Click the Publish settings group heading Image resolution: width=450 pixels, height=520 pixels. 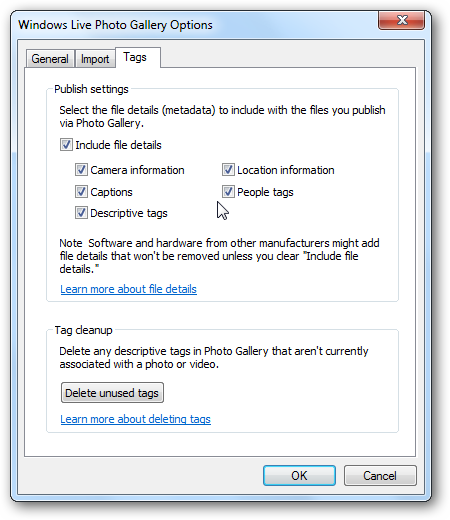pos(91,89)
